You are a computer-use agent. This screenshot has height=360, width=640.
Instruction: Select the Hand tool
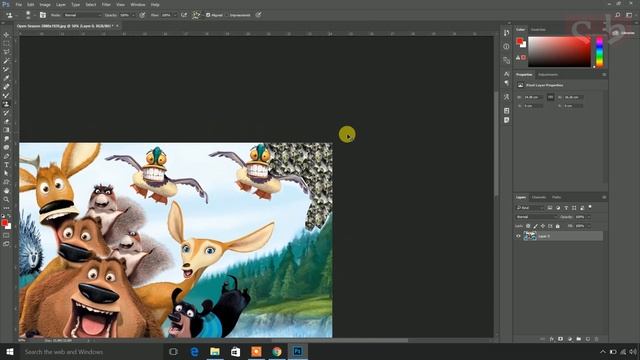tap(6, 191)
